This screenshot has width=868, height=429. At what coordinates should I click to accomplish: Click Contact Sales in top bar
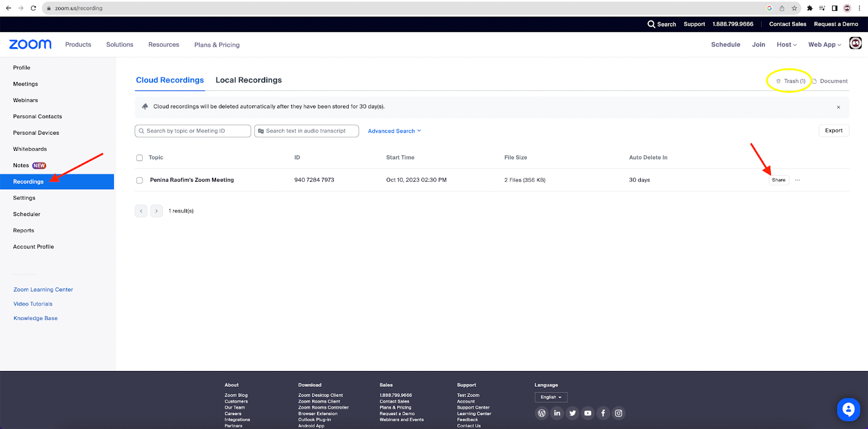788,24
